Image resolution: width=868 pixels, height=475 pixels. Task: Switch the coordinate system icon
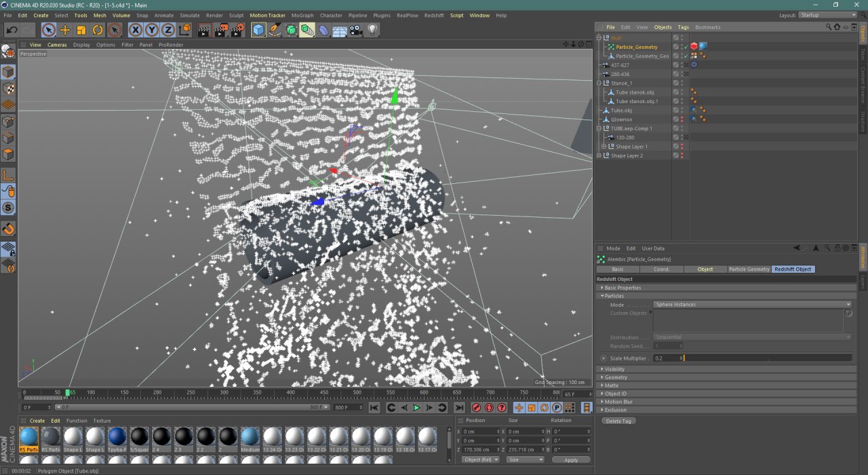tap(184, 30)
